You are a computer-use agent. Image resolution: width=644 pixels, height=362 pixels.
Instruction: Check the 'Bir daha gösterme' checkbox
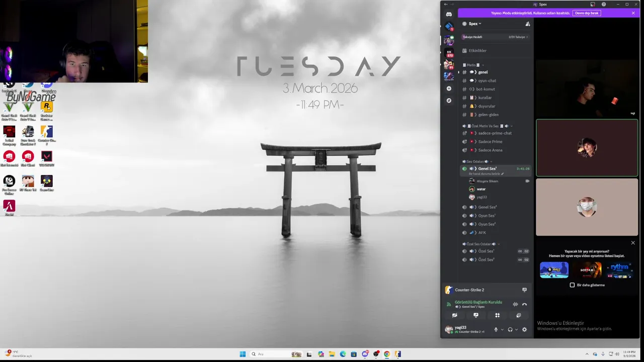tap(572, 285)
